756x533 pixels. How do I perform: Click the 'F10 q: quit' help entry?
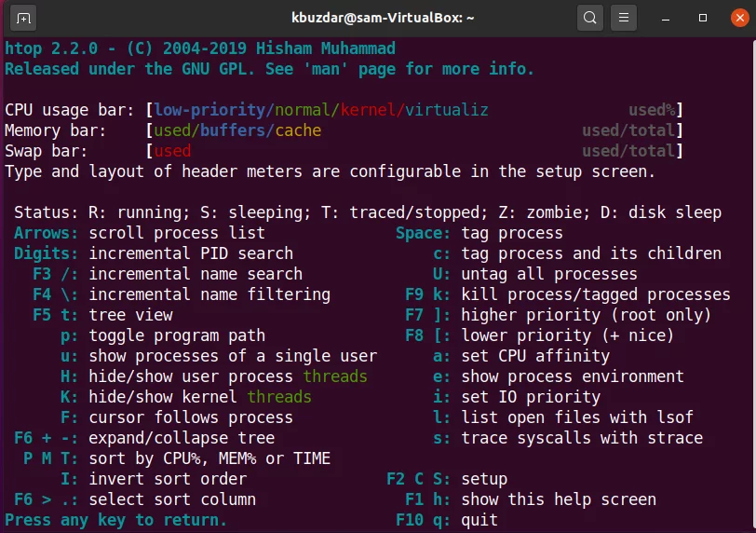pyautogui.click(x=447, y=520)
